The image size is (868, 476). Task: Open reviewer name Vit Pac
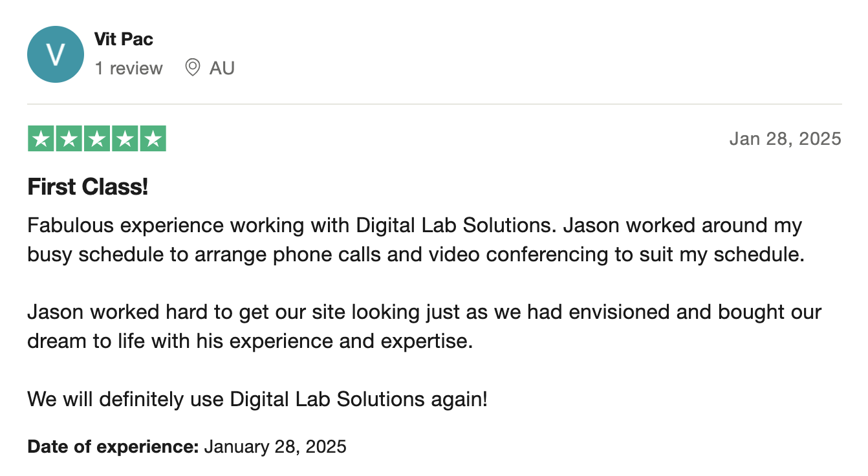point(124,39)
